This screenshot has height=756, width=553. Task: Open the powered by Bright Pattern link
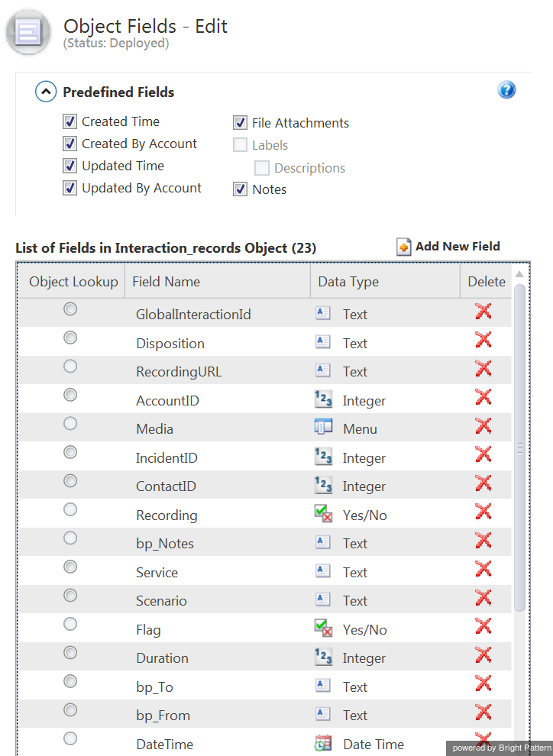[499, 748]
